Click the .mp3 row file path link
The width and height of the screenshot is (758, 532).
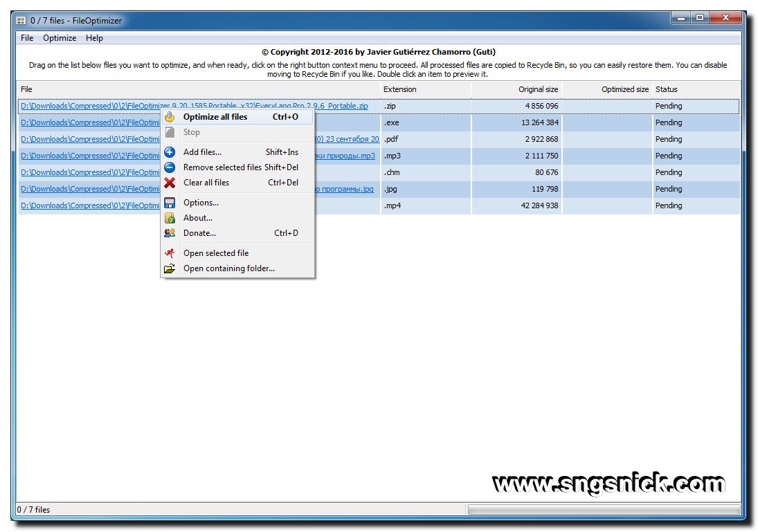coord(90,156)
